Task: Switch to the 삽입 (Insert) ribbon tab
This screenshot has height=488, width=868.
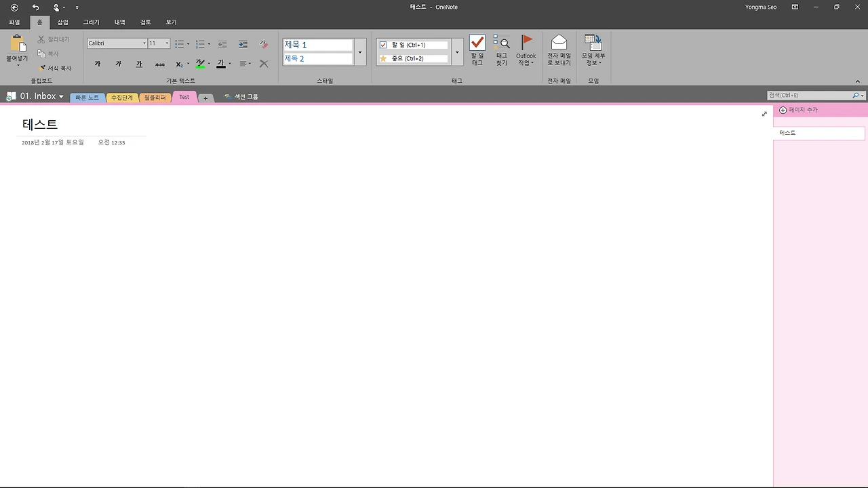Action: point(63,22)
